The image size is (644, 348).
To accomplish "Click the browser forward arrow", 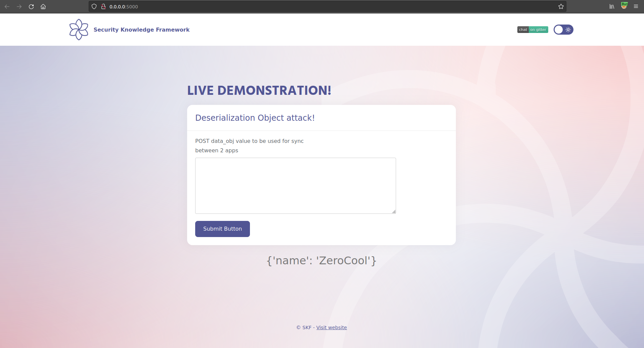I will click(x=19, y=6).
